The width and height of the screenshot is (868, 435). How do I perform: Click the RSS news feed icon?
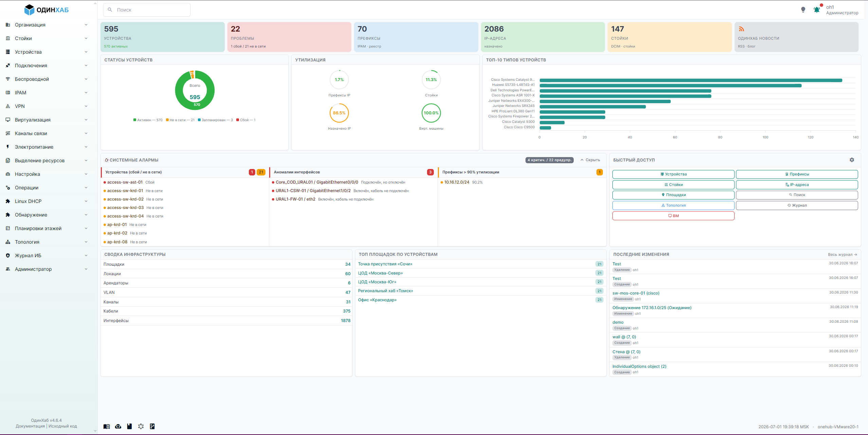[741, 29]
